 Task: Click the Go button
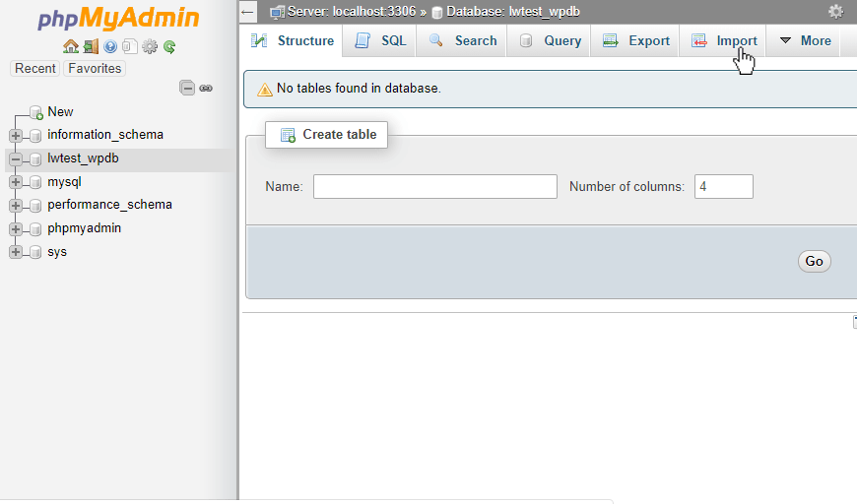pyautogui.click(x=814, y=261)
